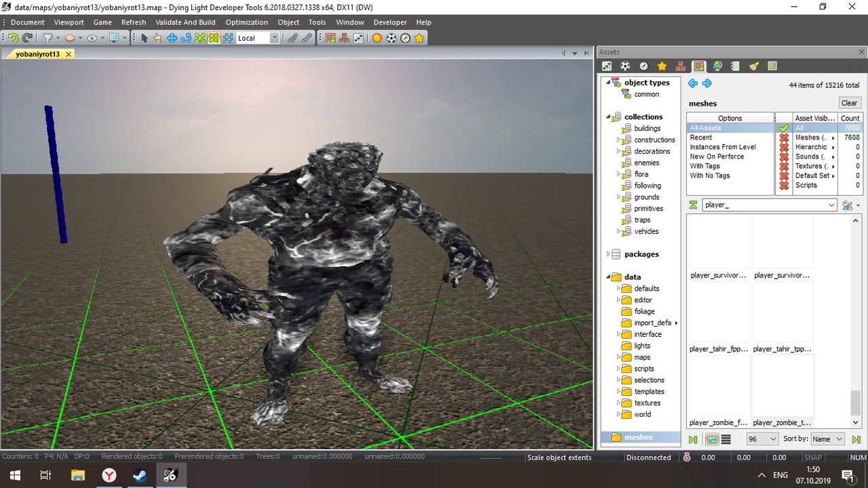Click the broom icon in Assets panel
Screen dimensions: 868x488
pyautogui.click(x=753, y=66)
